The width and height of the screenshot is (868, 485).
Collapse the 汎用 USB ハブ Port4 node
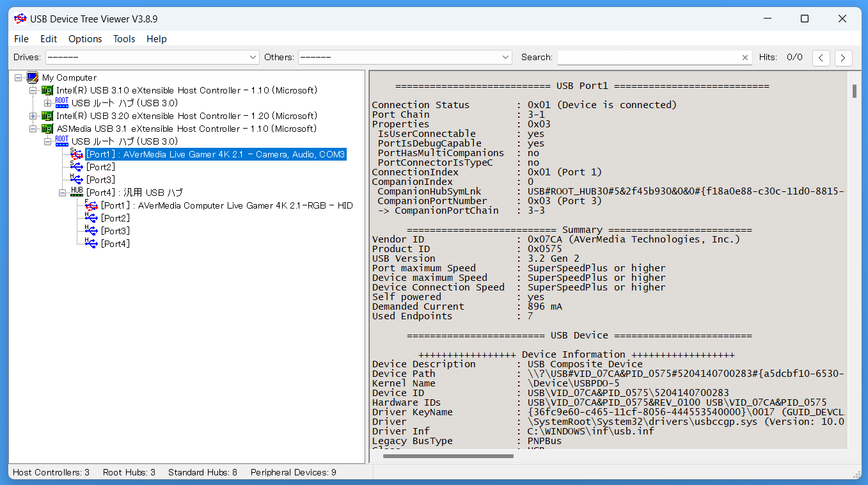tap(63, 193)
